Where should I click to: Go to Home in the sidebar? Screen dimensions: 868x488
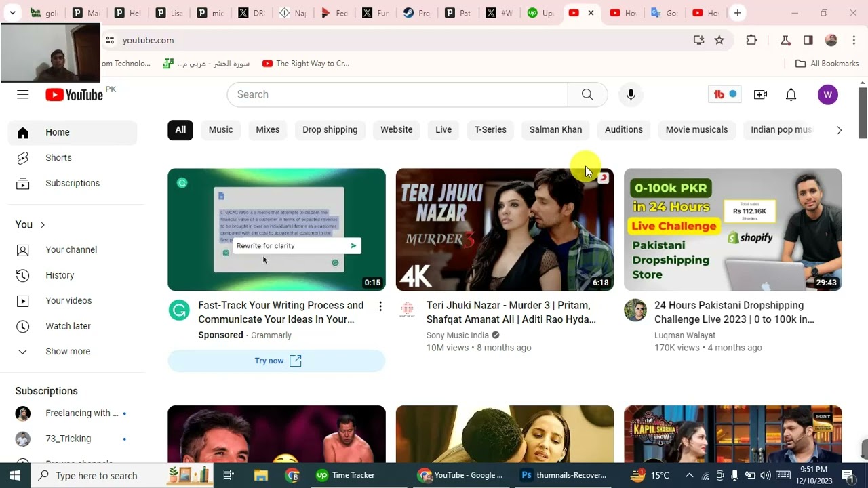[x=73, y=133]
